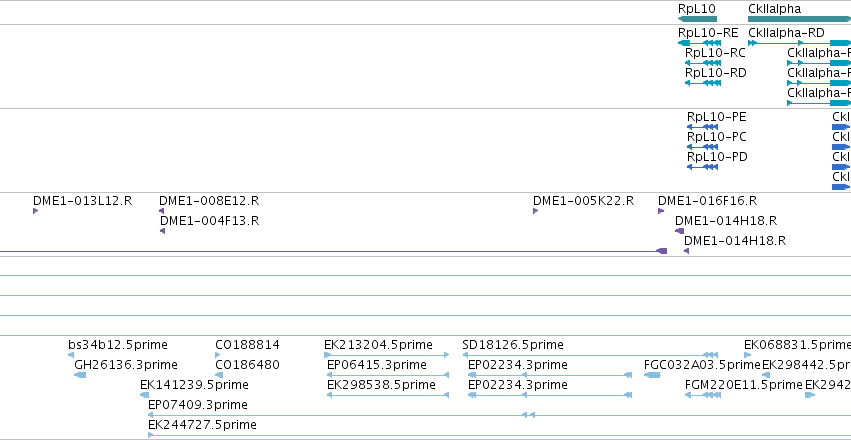Select the GH26136.3prime EST label
This screenshot has height=440, width=851.
tap(126, 365)
